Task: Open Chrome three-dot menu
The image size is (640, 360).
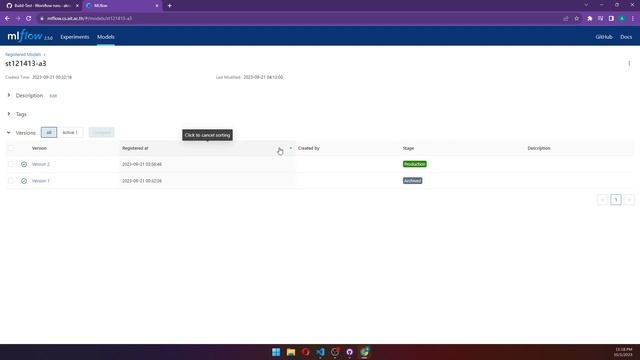Action: coord(633,18)
